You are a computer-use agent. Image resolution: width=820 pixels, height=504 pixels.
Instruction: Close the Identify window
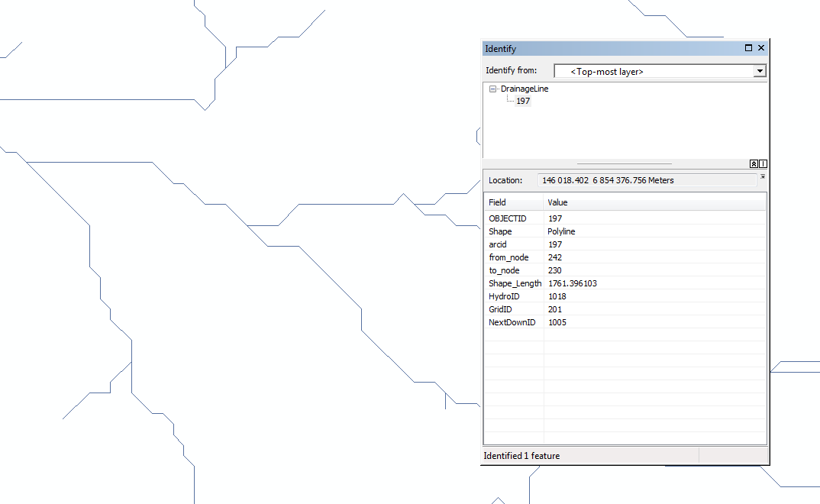pyautogui.click(x=761, y=48)
